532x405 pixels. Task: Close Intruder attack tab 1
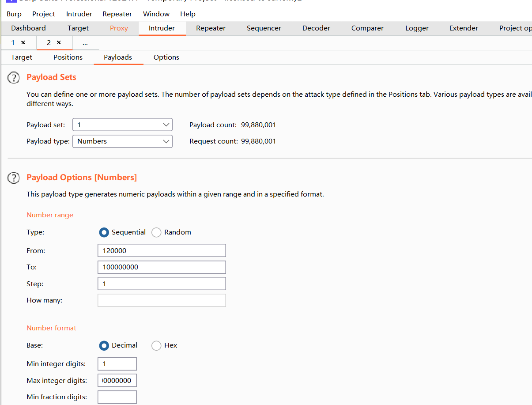coord(23,42)
